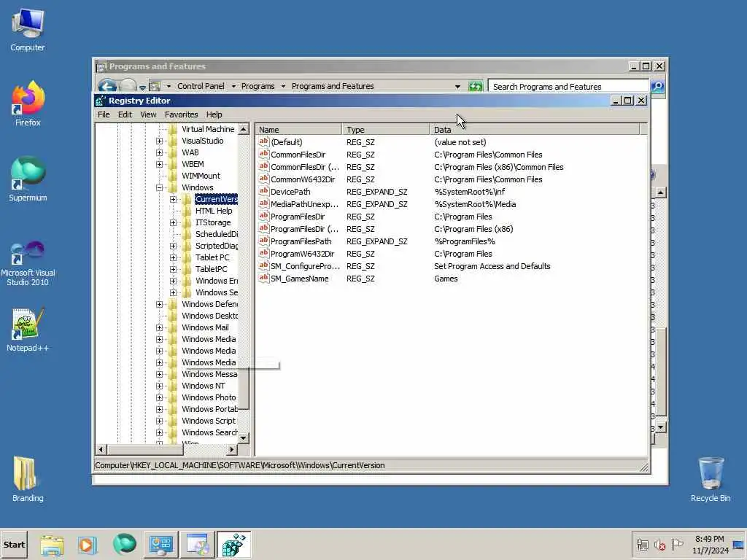The image size is (747, 560).
Task: Open the Favorites menu in Registry Editor
Action: [x=181, y=114]
